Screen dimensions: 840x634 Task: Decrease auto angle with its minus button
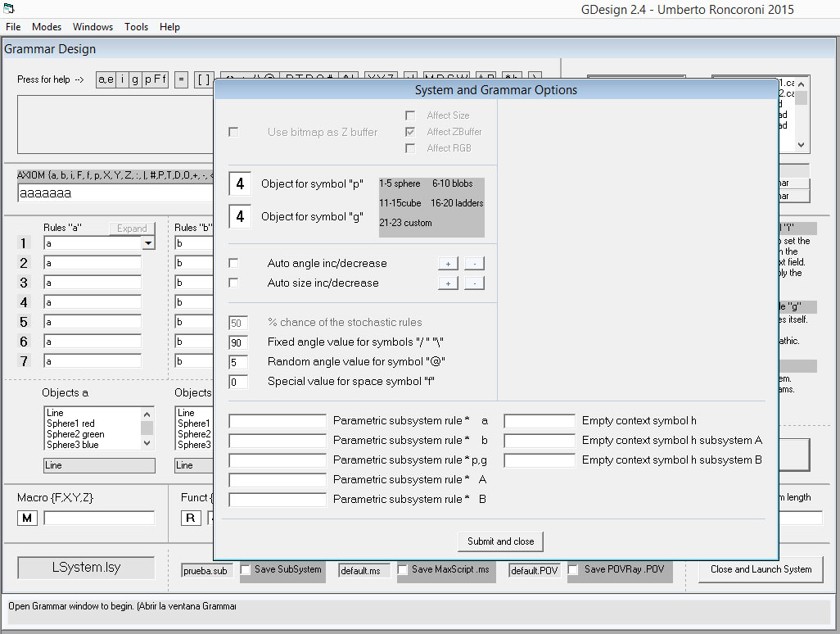pos(475,263)
